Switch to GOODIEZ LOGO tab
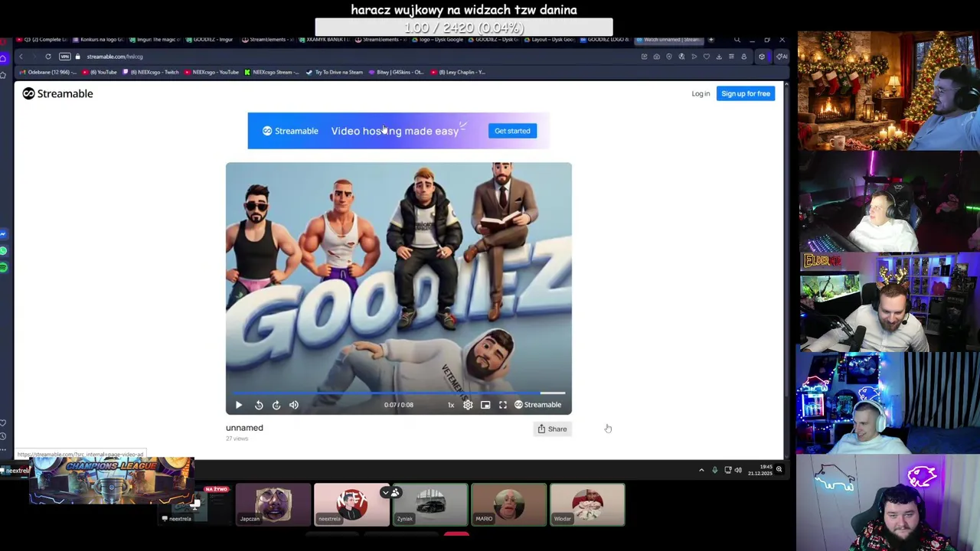980x551 pixels. pyautogui.click(x=606, y=39)
